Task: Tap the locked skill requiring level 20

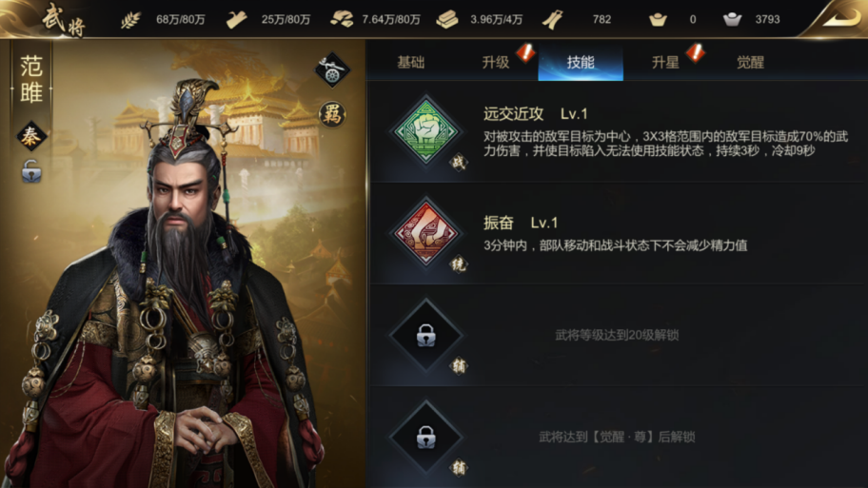Action: click(426, 335)
